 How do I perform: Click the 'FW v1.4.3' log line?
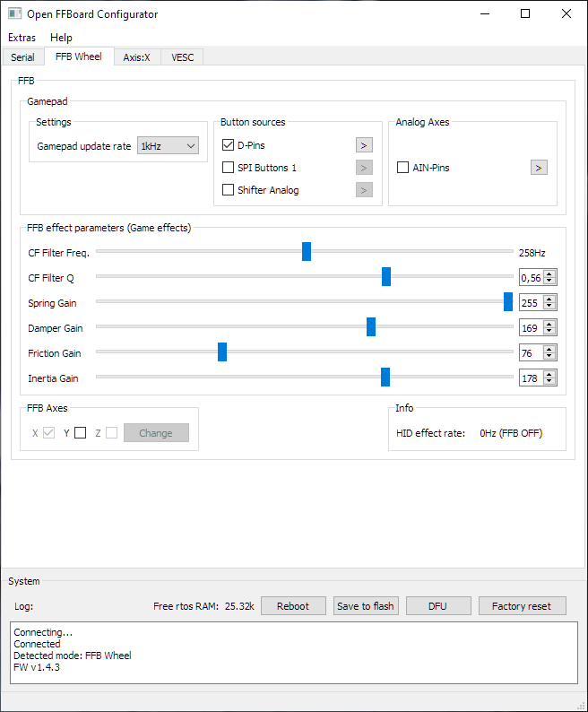point(37,667)
